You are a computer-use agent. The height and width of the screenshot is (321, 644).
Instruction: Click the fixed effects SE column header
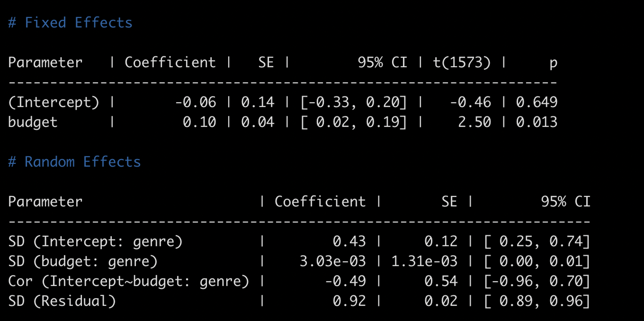tap(266, 62)
